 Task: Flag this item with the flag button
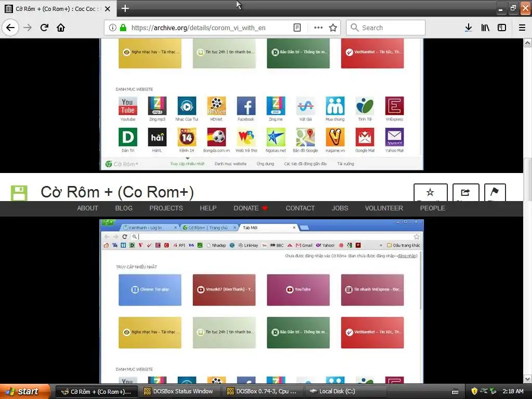tap(495, 192)
